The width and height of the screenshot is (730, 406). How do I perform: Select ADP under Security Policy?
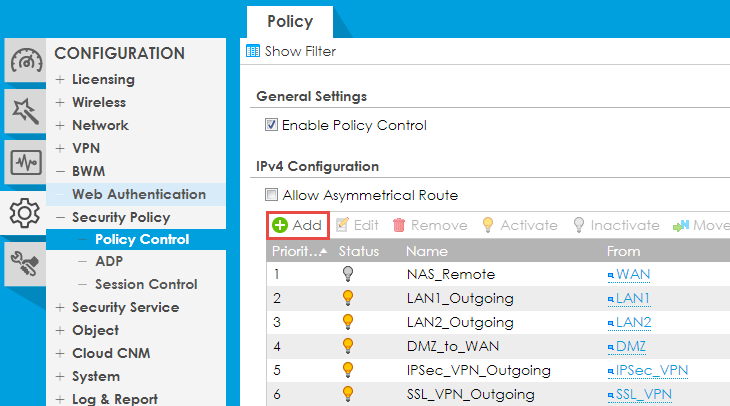click(109, 261)
